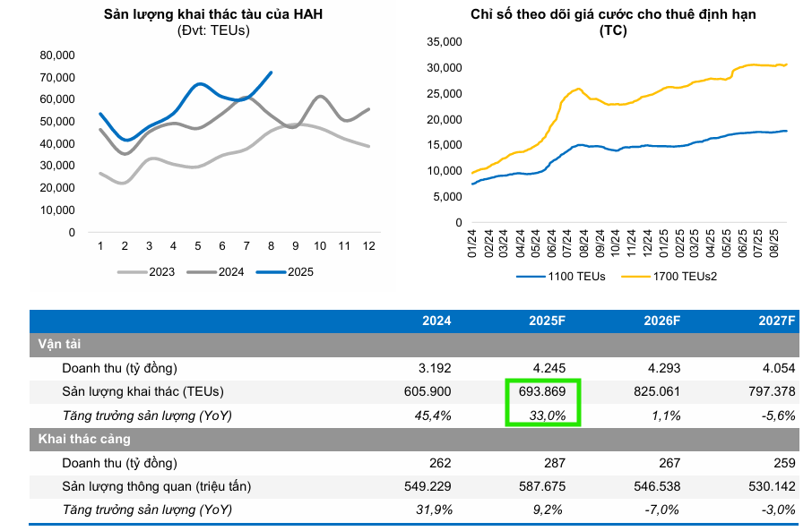This screenshot has width=812, height=531.
Task: Click the 2027F column header
Action: click(x=775, y=321)
